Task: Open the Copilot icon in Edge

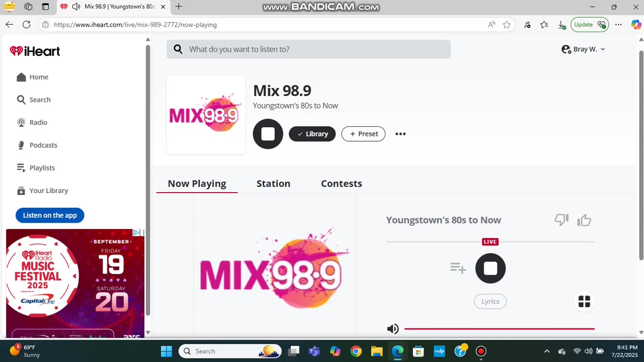Action: 636,25
